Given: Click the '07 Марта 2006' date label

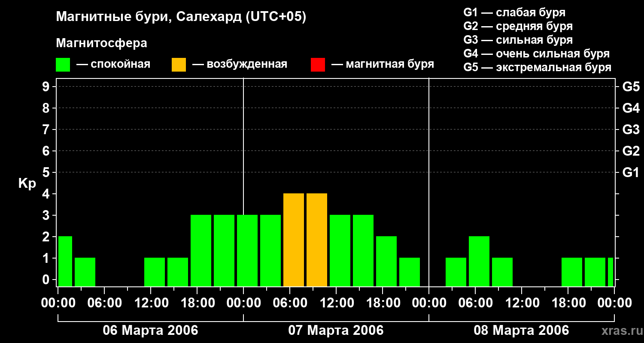Looking at the screenshot, I should [336, 331].
